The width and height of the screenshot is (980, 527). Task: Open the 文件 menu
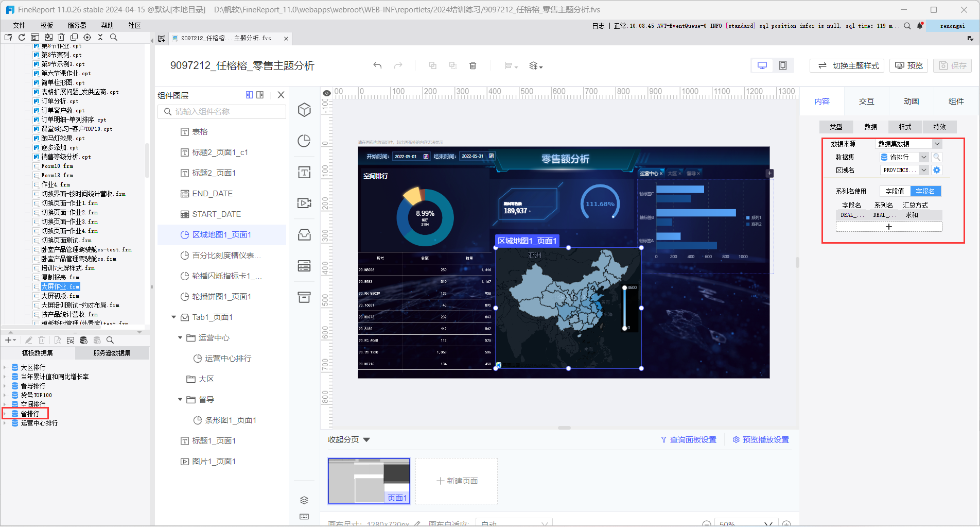[x=19, y=25]
